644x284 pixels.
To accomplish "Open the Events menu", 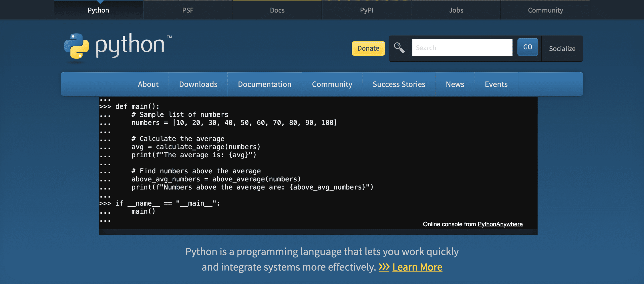I will click(496, 84).
